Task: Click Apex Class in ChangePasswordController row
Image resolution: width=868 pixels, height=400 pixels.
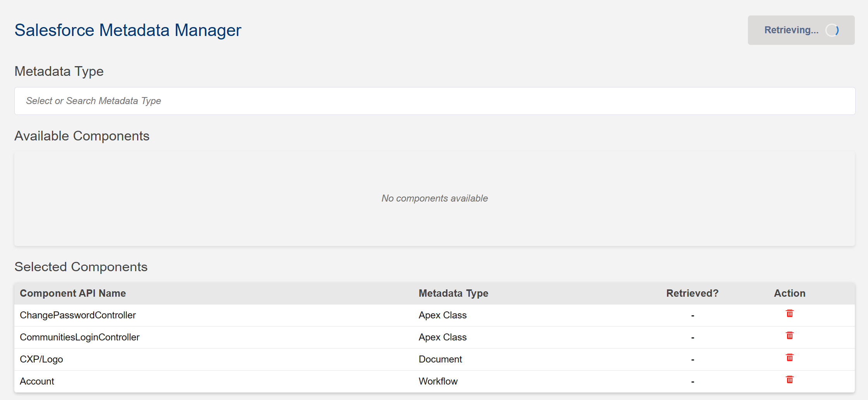Action: pyautogui.click(x=442, y=315)
